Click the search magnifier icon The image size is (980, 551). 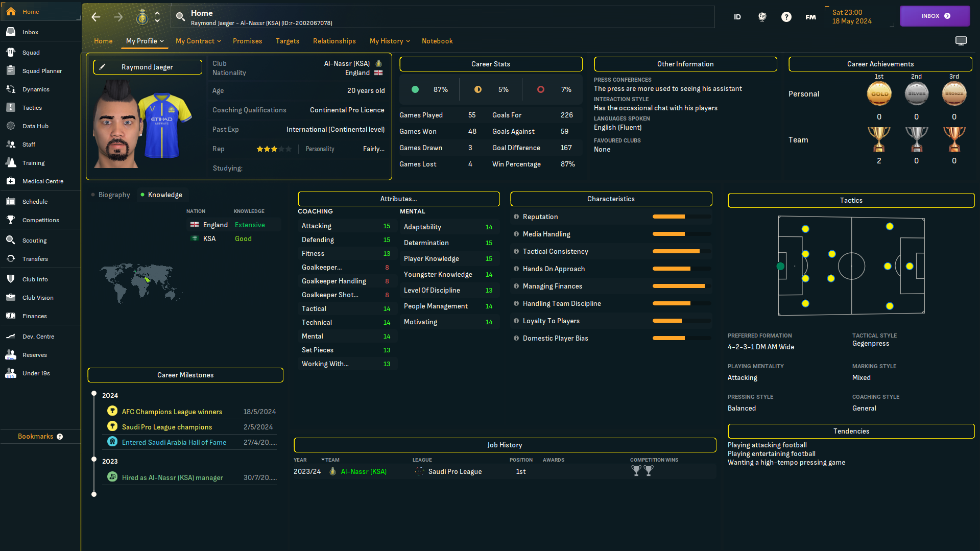(180, 17)
